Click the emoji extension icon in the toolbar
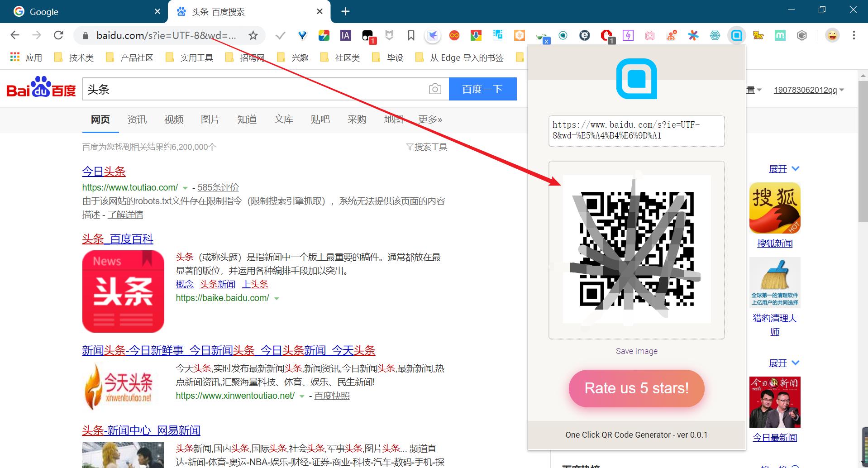Screen dimensions: 868x468 pos(832,35)
